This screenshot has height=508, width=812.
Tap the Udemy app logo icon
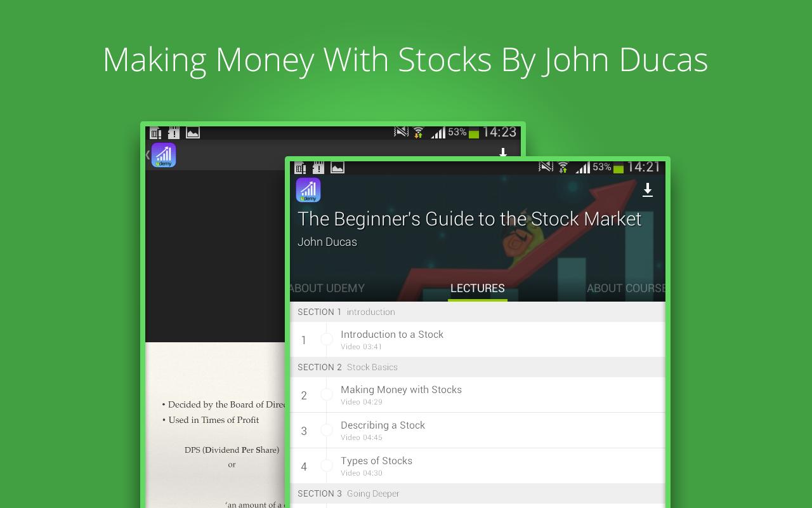click(x=308, y=189)
